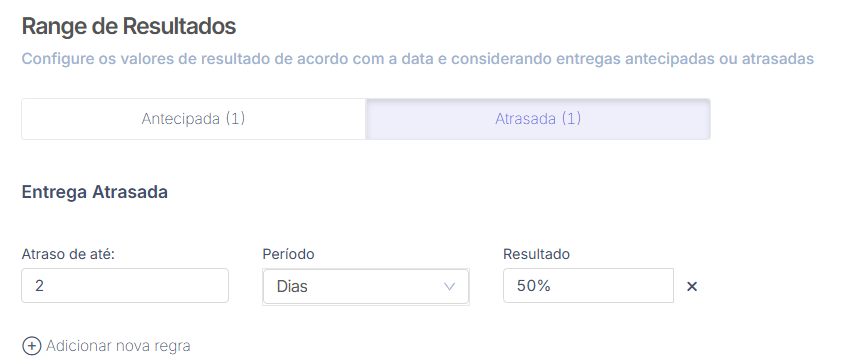The height and width of the screenshot is (363, 855).
Task: Click the Configure os valores description text
Action: pyautogui.click(x=418, y=58)
